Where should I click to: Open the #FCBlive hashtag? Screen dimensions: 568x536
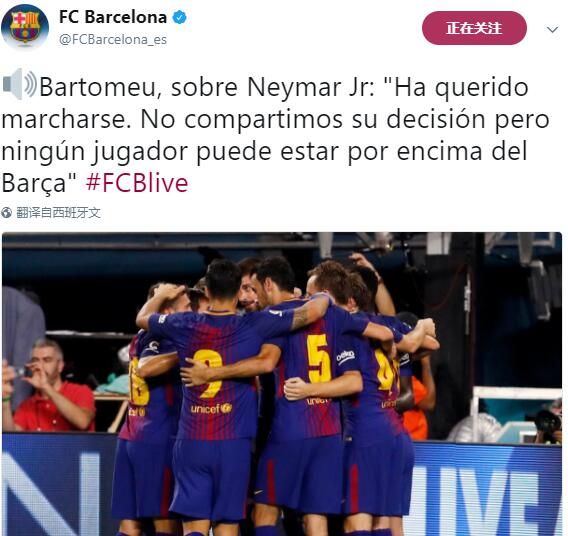137,183
